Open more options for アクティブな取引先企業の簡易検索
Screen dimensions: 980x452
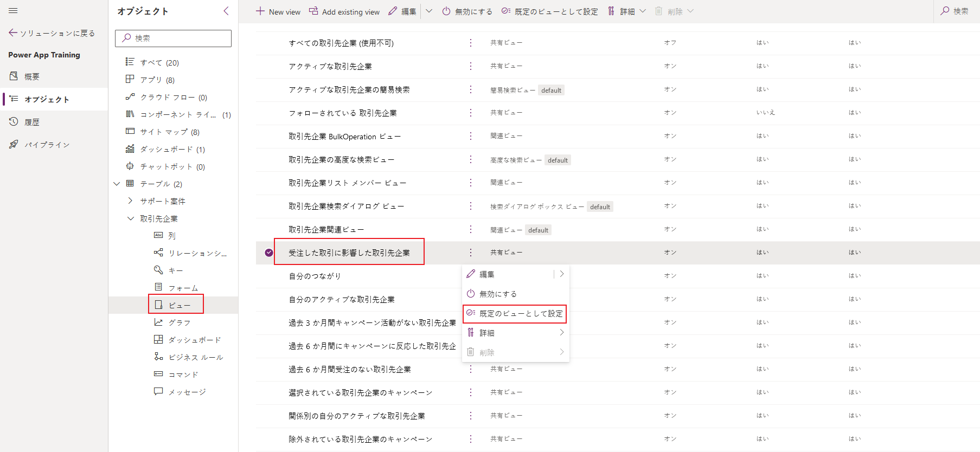[470, 89]
